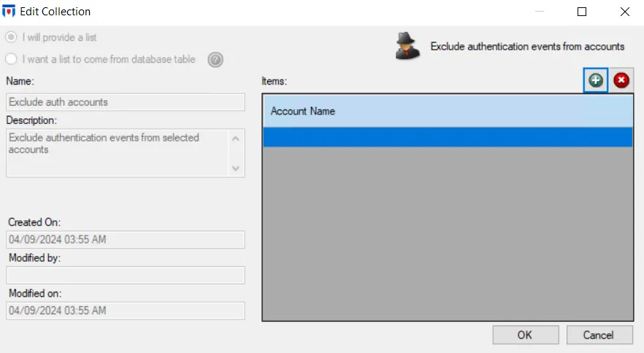644x353 pixels.
Task: Click the Created On date field
Action: [x=126, y=240]
